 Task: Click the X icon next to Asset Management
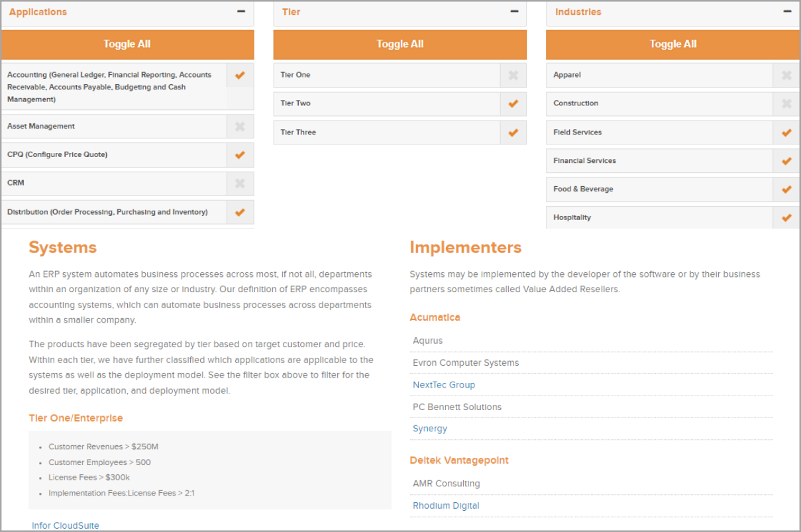pyautogui.click(x=239, y=126)
